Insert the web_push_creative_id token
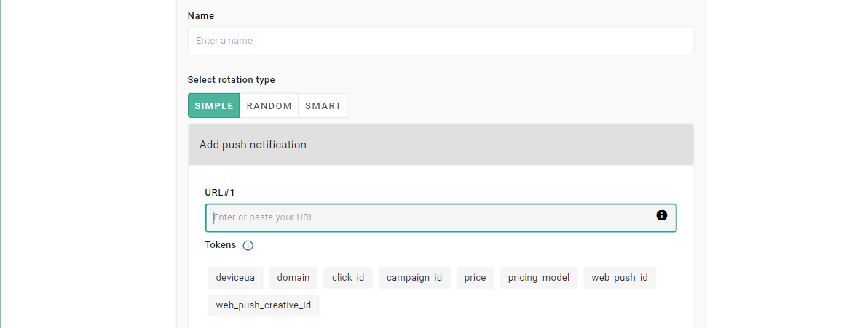The image size is (868, 328). click(263, 305)
